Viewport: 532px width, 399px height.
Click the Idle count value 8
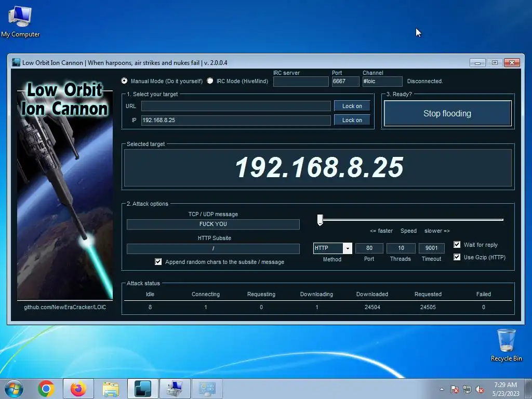point(150,307)
